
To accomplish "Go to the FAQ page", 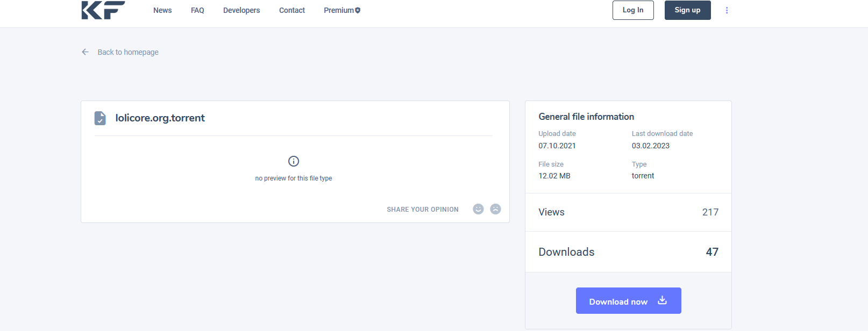I will tap(197, 10).
